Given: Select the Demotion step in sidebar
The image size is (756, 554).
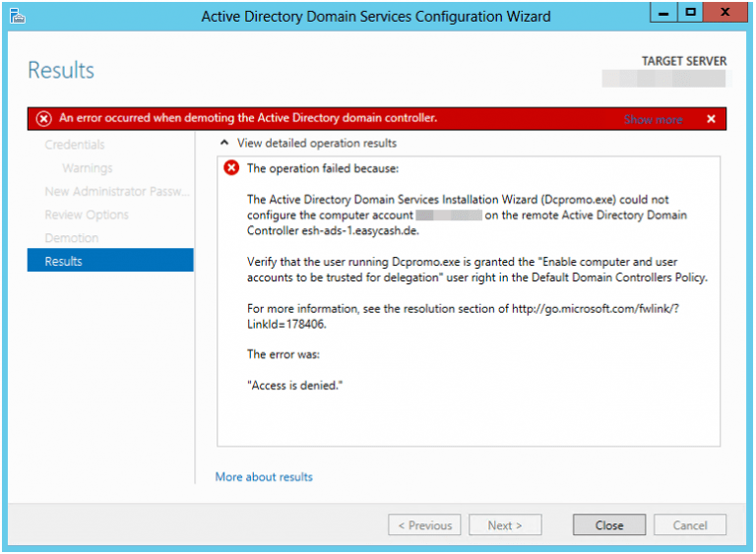Looking at the screenshot, I should pyautogui.click(x=71, y=238).
